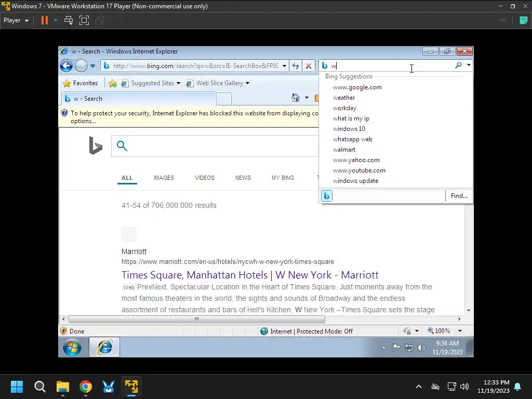Click the horizontal scrollbar thumb
The height and width of the screenshot is (399, 532).
[x=197, y=320]
